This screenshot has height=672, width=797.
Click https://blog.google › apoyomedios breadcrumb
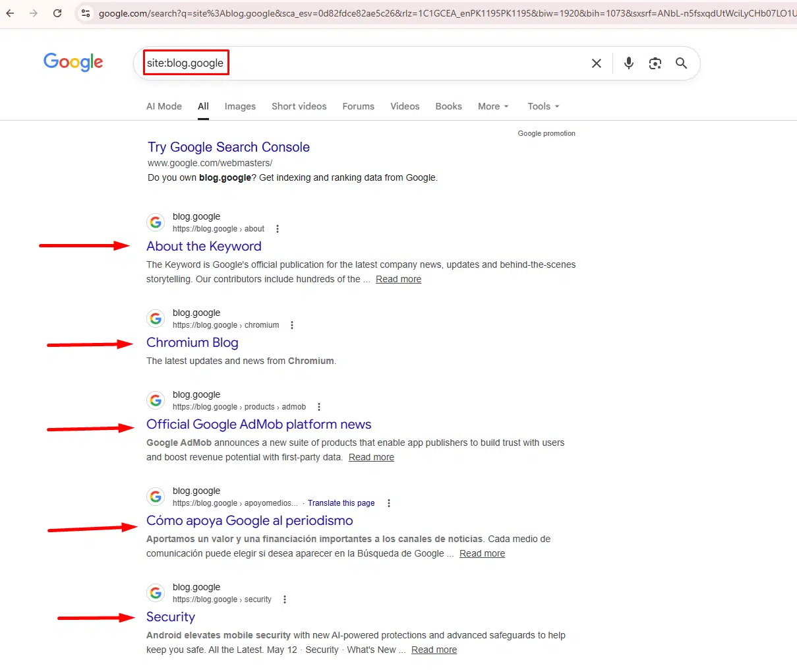[235, 503]
